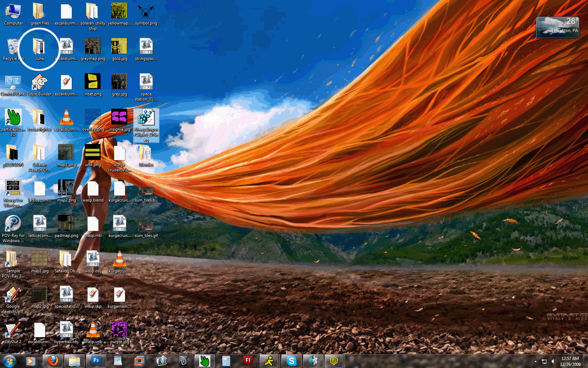The height and width of the screenshot is (368, 588).
Task: Select the purple.jpg image
Action: pos(119,333)
